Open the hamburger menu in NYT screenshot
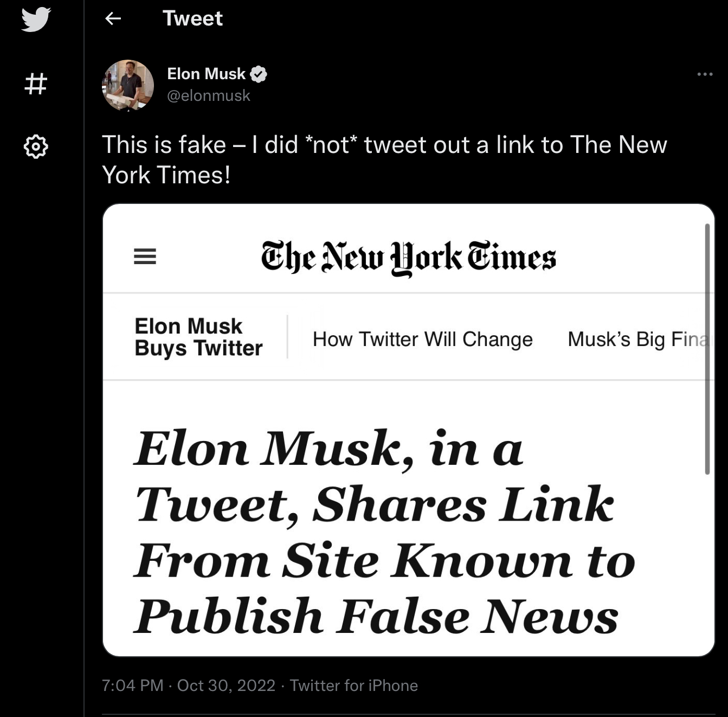 (145, 256)
